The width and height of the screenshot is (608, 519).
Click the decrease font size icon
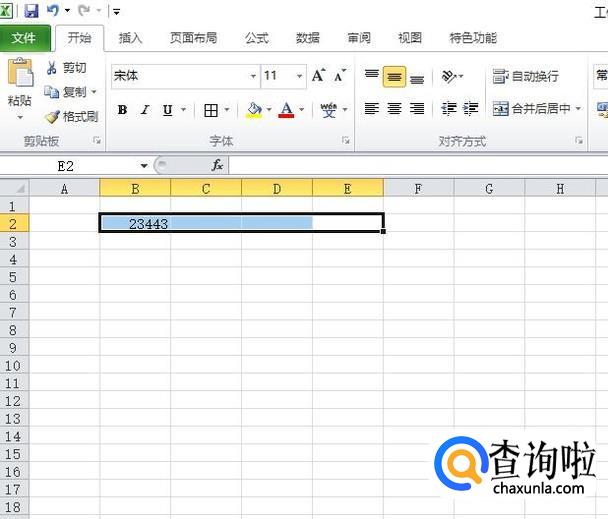click(340, 76)
